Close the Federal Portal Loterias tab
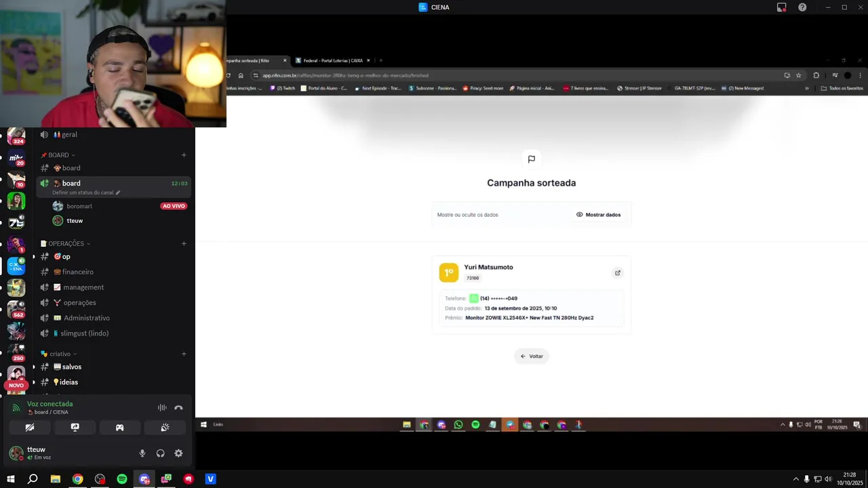The image size is (868, 488). (369, 60)
